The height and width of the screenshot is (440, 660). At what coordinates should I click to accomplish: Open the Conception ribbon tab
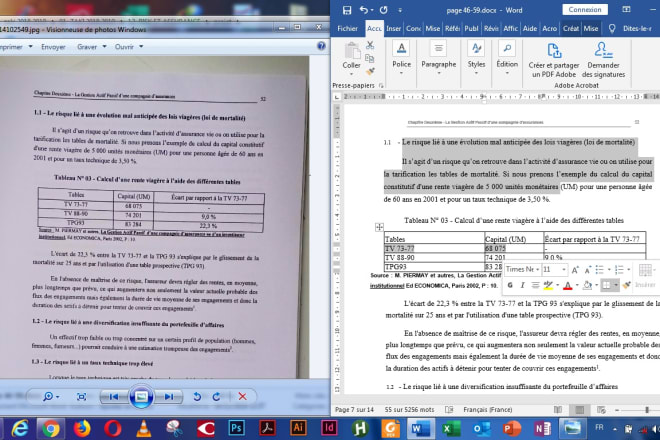(x=413, y=29)
